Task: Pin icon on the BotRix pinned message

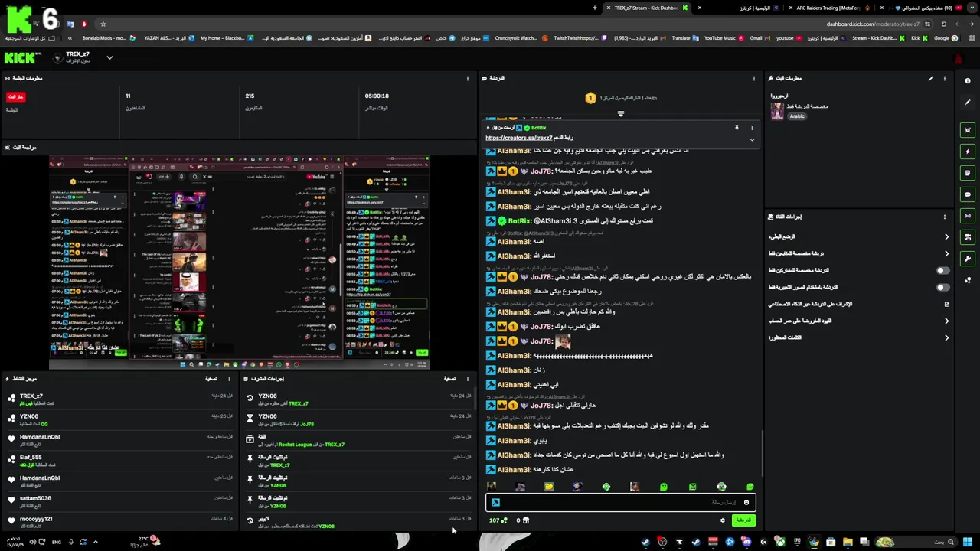Action: [x=737, y=128]
